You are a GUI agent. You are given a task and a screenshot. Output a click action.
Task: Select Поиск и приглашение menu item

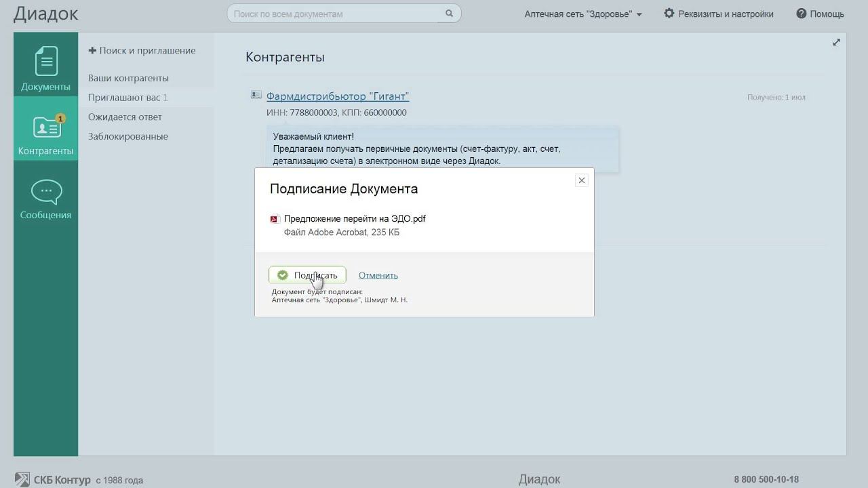(142, 51)
